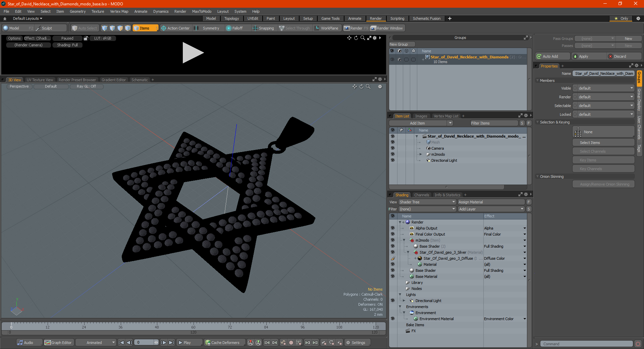Click render preview refresh icon
Image resolution: width=644 pixels, height=349 pixels.
click(356, 38)
